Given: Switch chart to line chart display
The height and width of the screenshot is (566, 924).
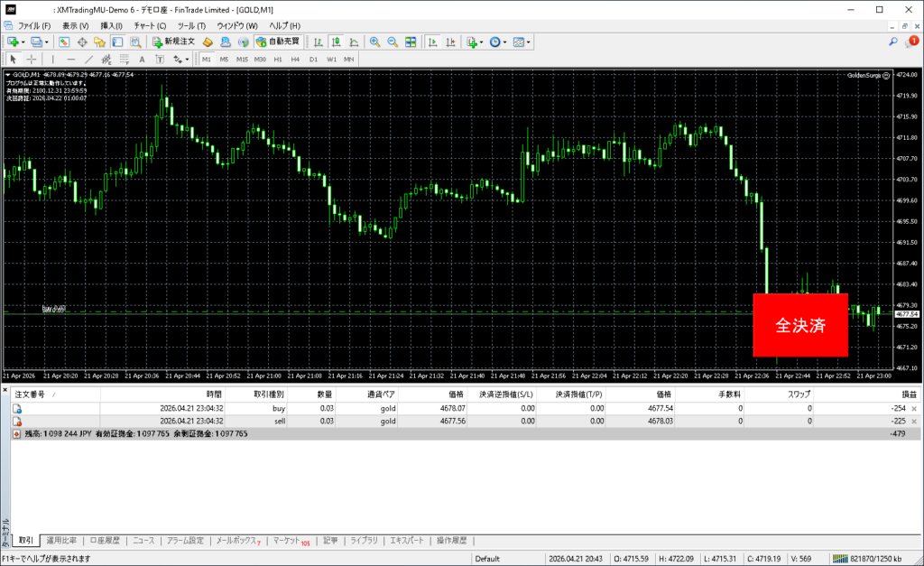Looking at the screenshot, I should tap(353, 42).
